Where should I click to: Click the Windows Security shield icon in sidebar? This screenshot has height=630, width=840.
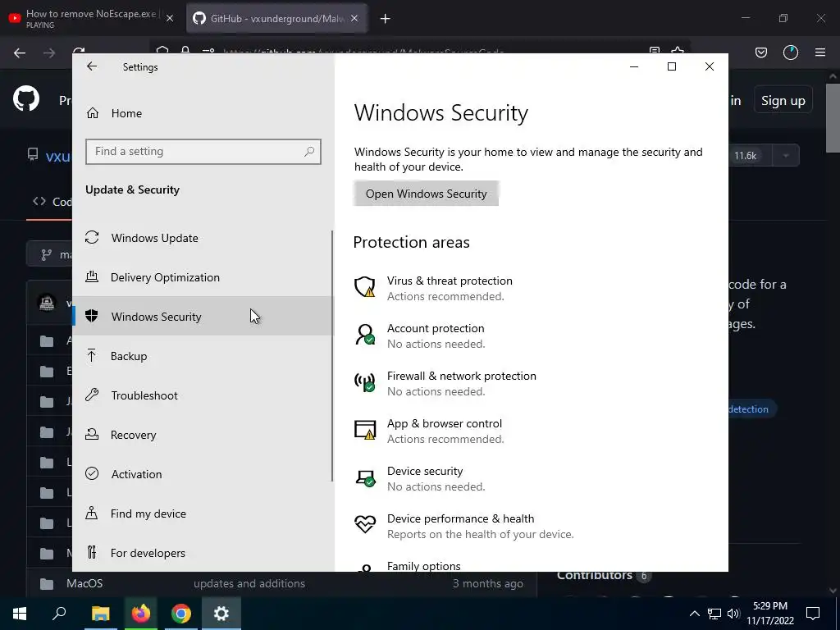tap(92, 316)
